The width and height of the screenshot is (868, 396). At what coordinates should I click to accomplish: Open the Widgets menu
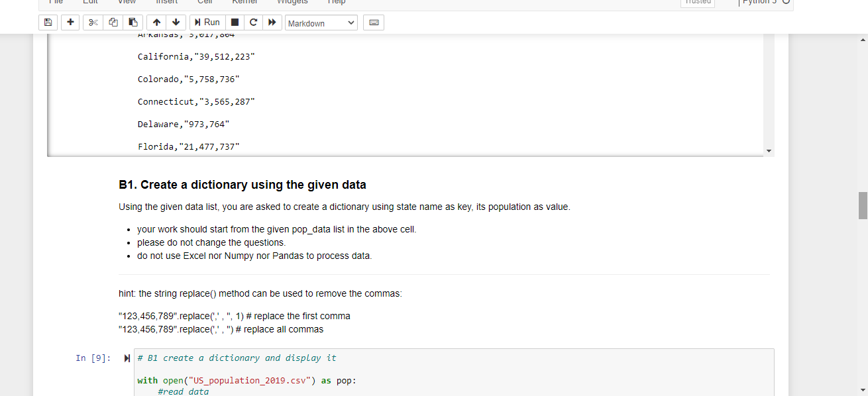pyautogui.click(x=292, y=2)
